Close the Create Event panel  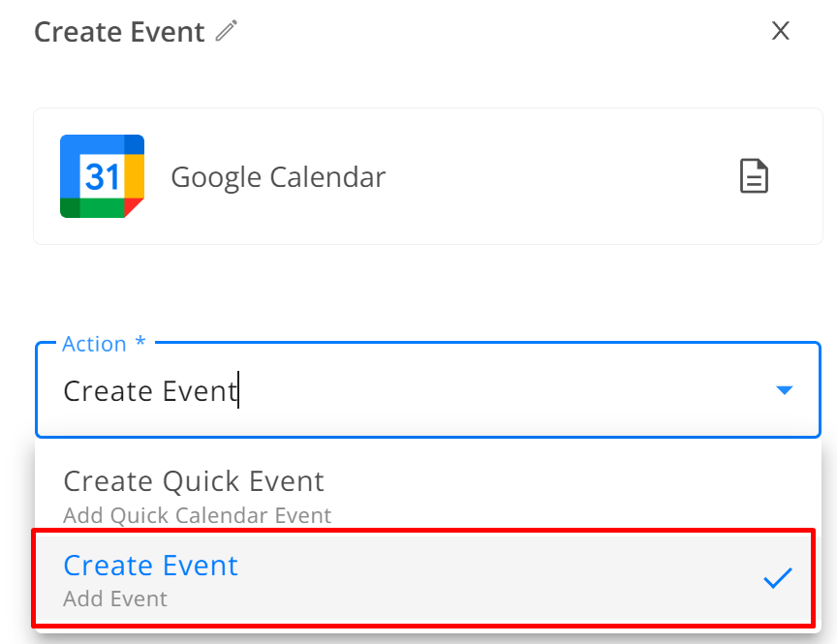(x=781, y=30)
